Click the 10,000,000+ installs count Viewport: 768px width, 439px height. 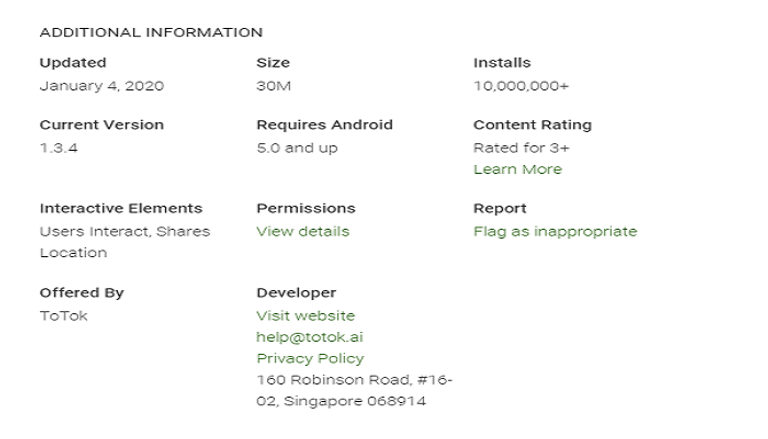point(520,86)
